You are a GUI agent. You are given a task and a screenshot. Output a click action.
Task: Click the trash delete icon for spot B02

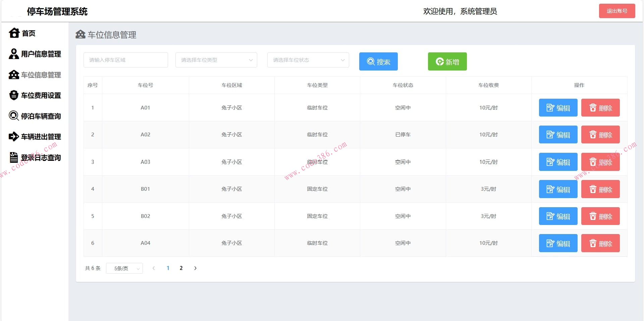(x=593, y=216)
